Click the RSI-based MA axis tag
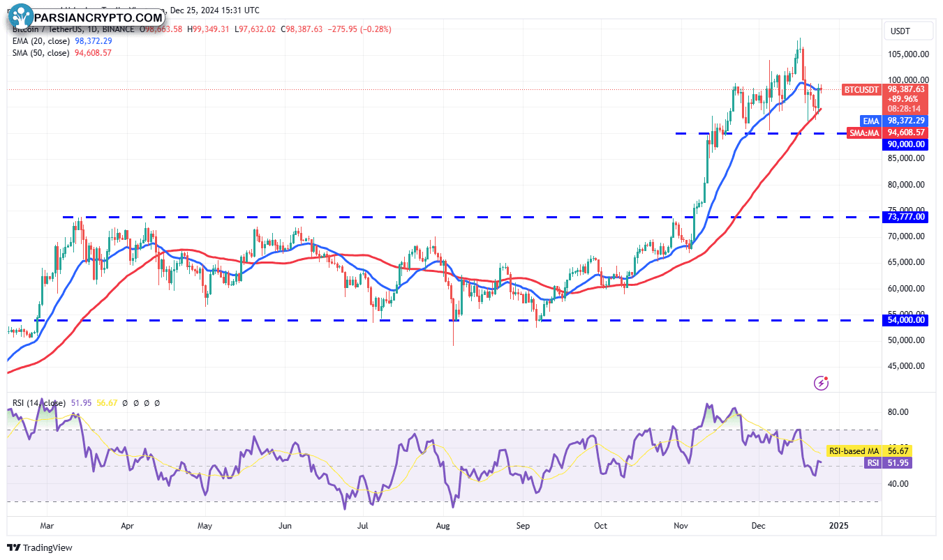This screenshot has width=943, height=560. click(854, 451)
